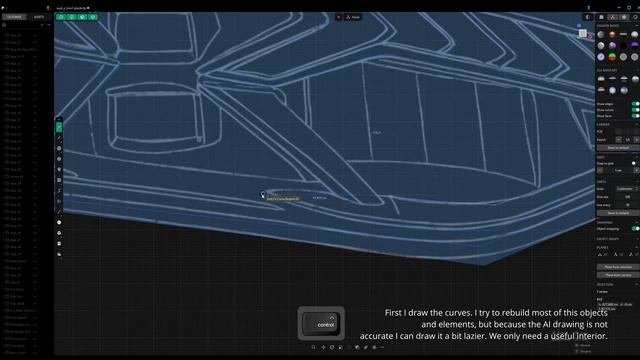Click the magnifier icon in bottom viewport toolbar

coord(313,347)
